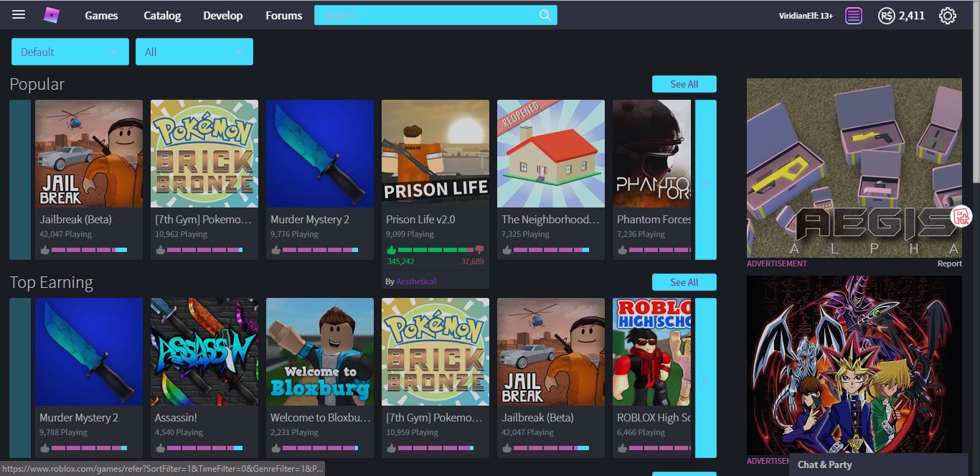Click Prison Life v2.0 title text
The height and width of the screenshot is (476, 980).
click(x=420, y=220)
